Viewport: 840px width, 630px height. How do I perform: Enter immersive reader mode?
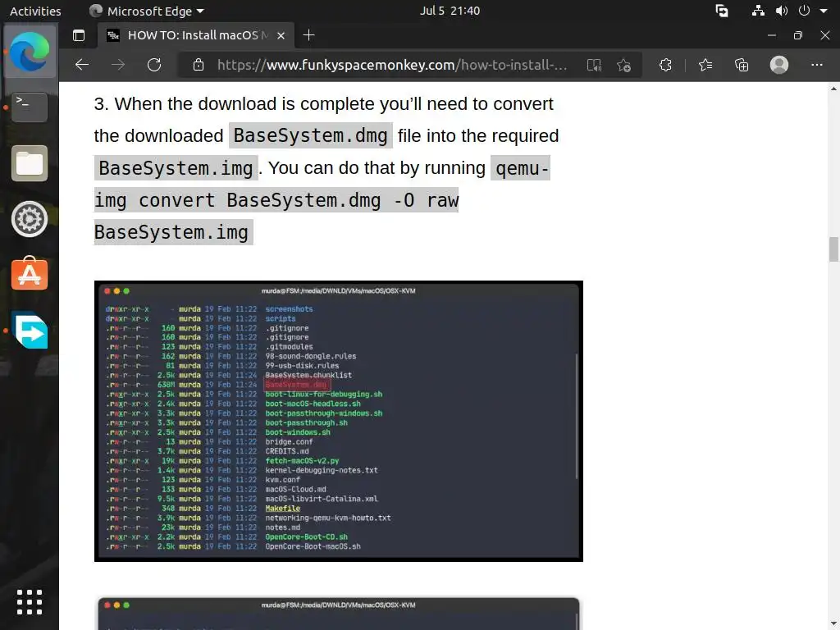pos(594,66)
